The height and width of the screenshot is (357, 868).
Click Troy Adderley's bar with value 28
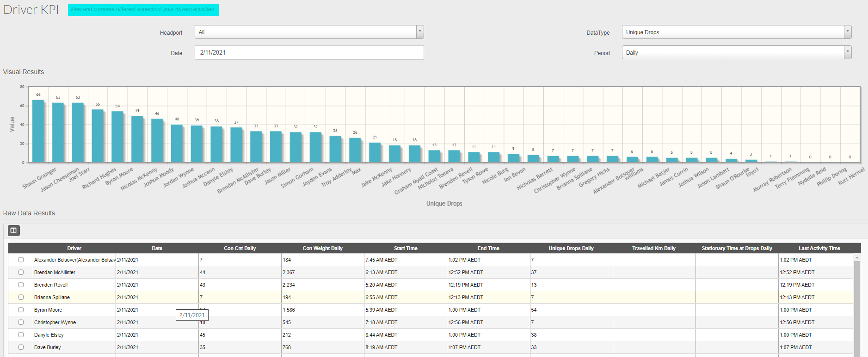(x=335, y=149)
